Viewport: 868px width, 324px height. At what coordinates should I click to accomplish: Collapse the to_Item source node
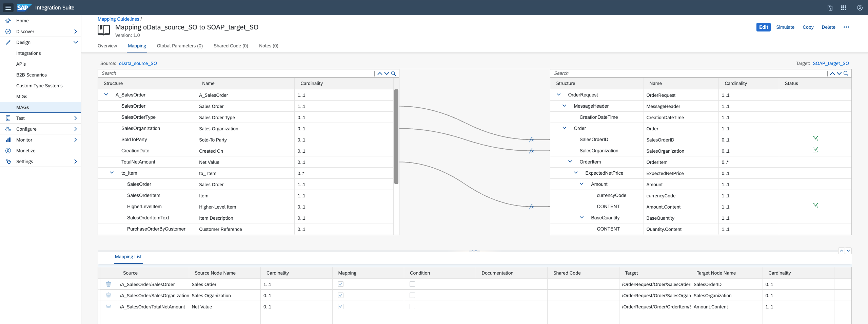click(112, 173)
